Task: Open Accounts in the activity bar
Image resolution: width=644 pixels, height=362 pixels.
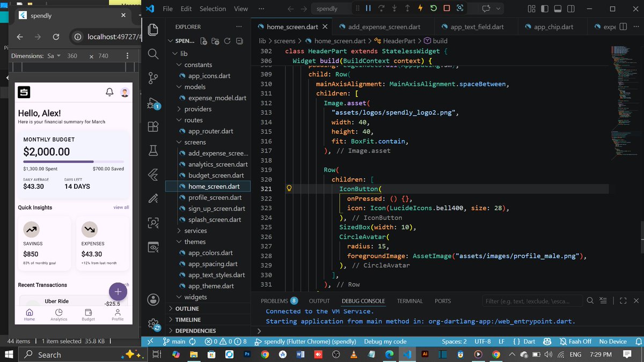Action: coord(153,299)
